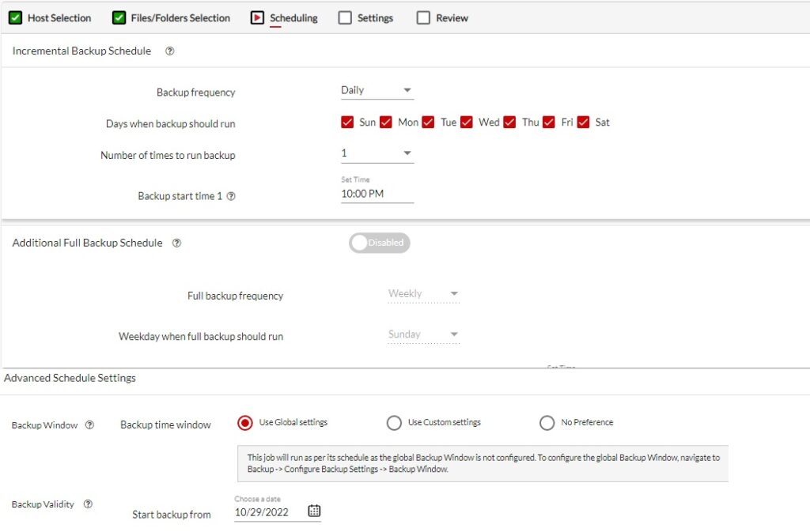
Task: Uncheck the Wed checkbox
Action: [x=467, y=123]
